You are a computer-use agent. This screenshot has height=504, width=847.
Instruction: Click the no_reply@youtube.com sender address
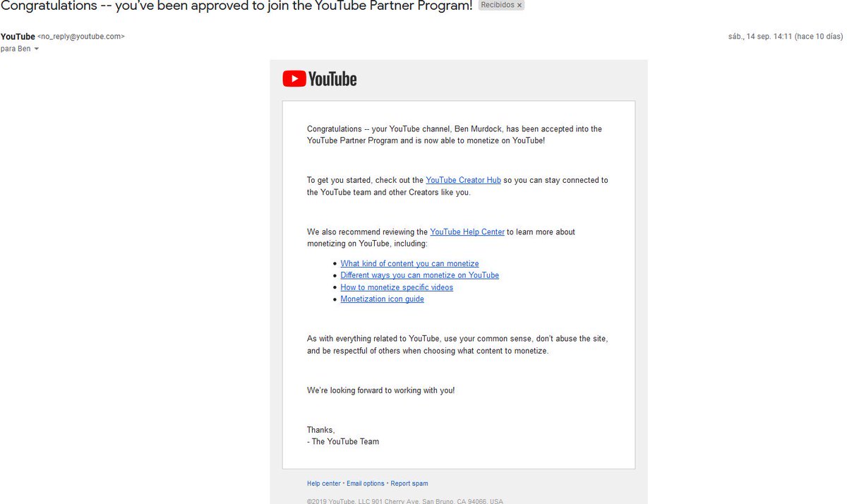[81, 36]
